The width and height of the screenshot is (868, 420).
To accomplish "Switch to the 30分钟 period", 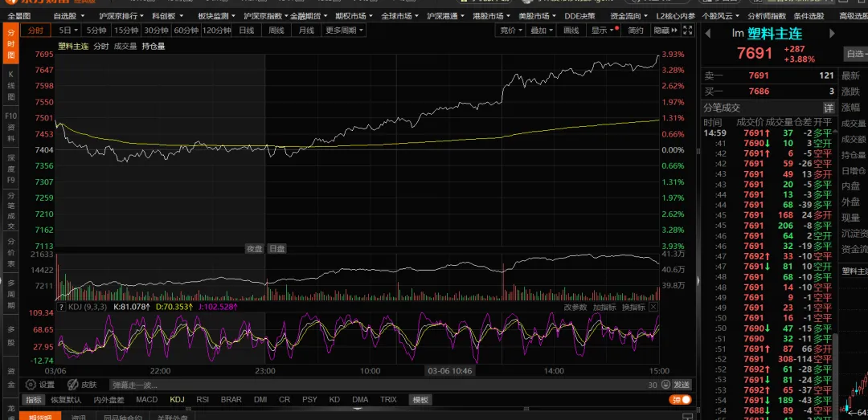I will coord(156,31).
